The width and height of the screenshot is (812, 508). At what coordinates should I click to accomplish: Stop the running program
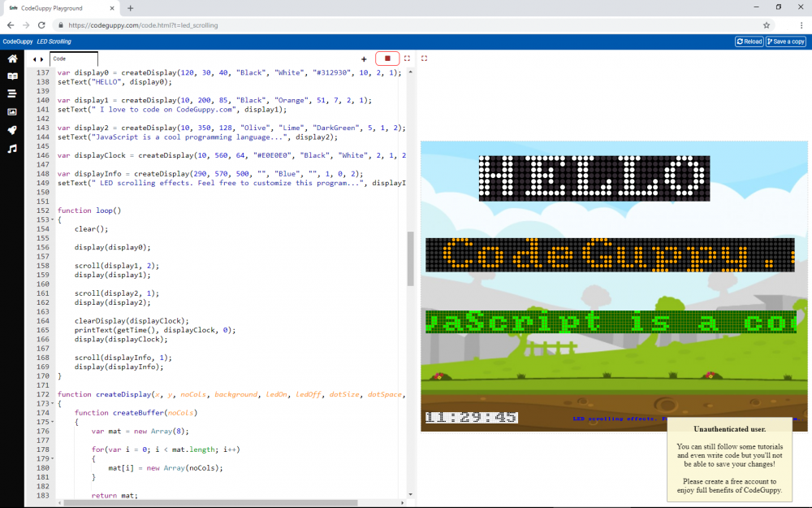[x=387, y=59]
